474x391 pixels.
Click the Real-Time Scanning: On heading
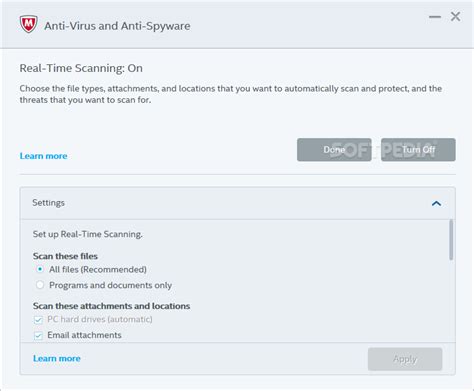click(x=81, y=68)
